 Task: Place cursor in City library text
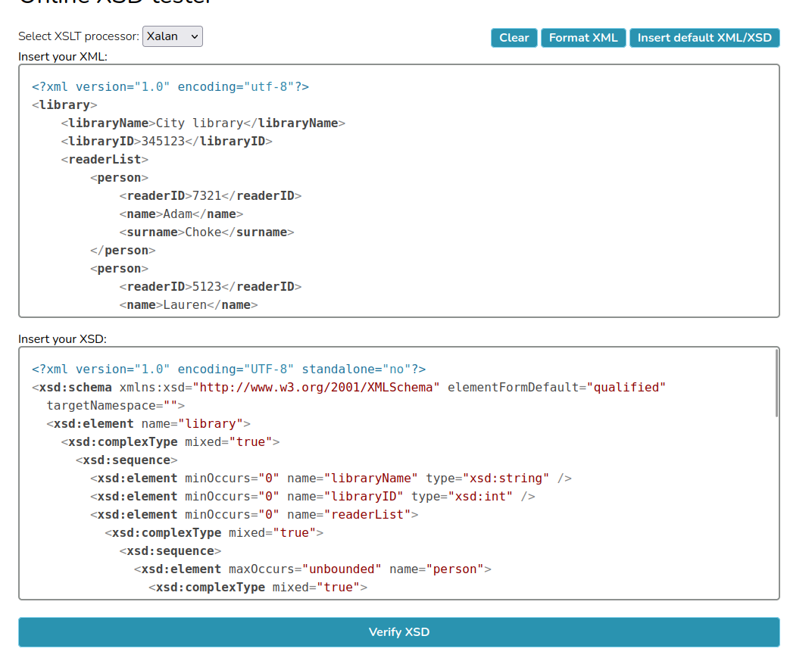coord(198,123)
